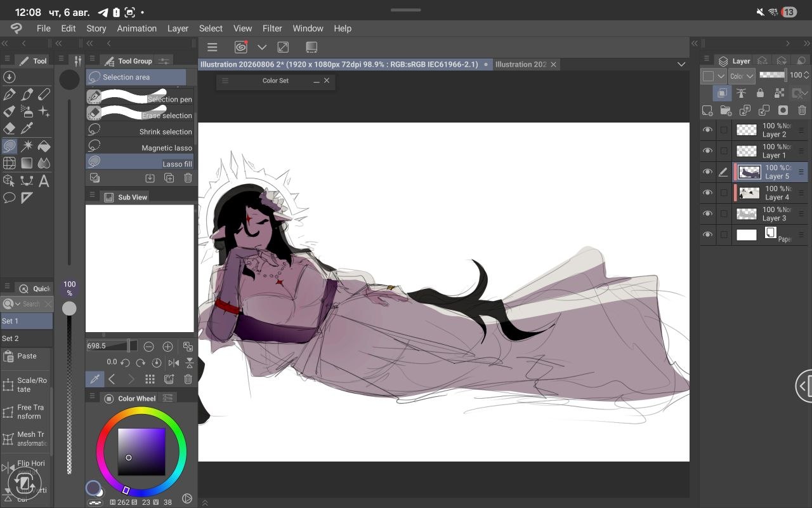Open the Quick Access search dropdown arrow

point(16,304)
